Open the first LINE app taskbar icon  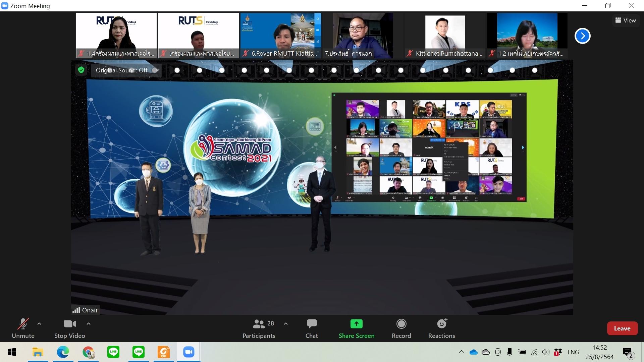point(113,352)
